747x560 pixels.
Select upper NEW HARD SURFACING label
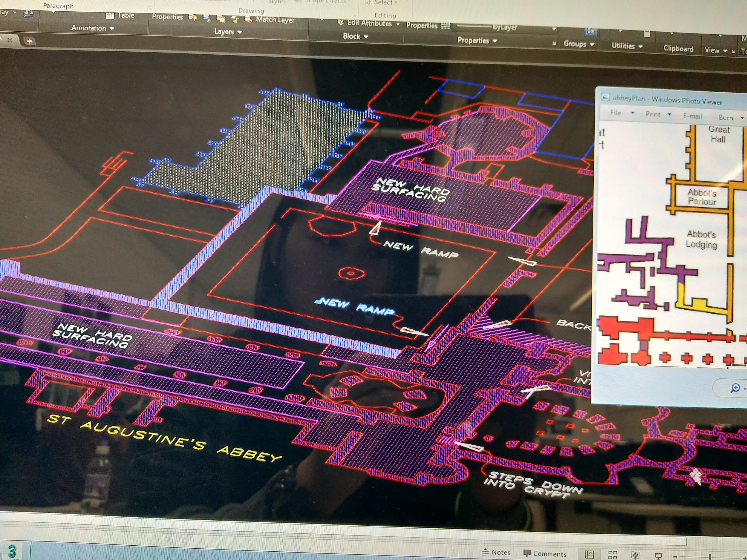point(410,190)
